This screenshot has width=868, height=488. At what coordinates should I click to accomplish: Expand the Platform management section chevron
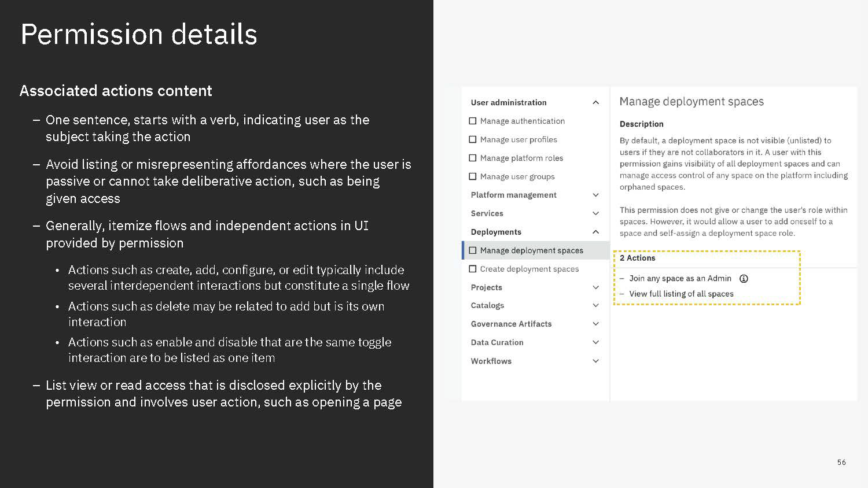click(x=595, y=195)
